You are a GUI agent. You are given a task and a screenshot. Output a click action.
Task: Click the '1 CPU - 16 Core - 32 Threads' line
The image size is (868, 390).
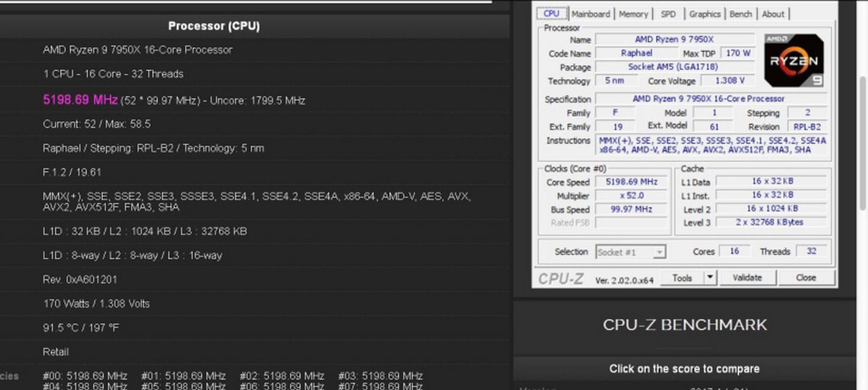click(x=113, y=74)
